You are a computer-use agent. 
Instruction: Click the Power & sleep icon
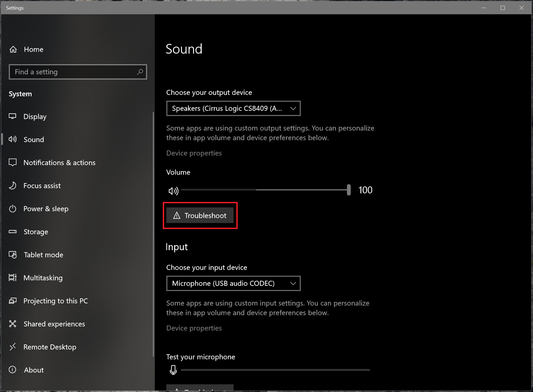point(13,209)
